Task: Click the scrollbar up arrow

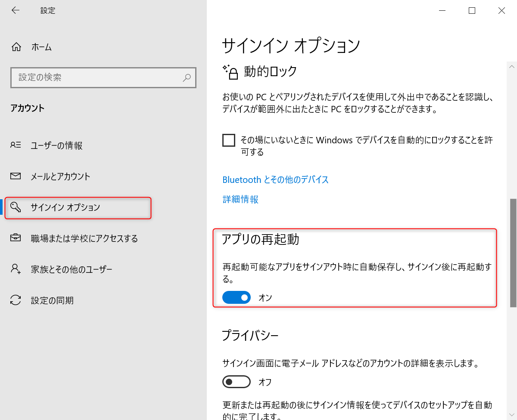Action: (512, 67)
